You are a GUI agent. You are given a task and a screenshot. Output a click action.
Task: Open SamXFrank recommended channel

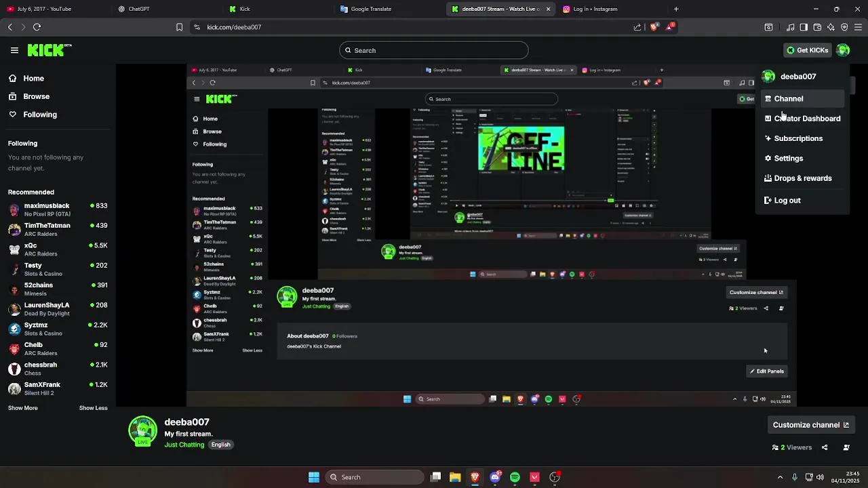[57, 388]
